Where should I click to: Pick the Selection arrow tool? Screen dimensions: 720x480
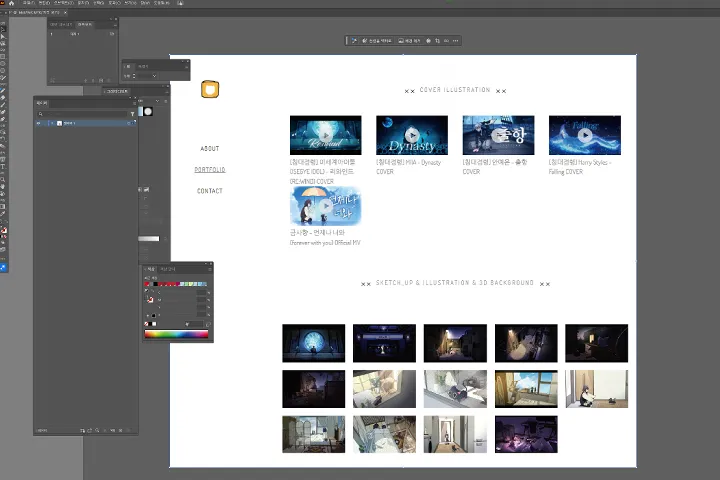click(3, 29)
